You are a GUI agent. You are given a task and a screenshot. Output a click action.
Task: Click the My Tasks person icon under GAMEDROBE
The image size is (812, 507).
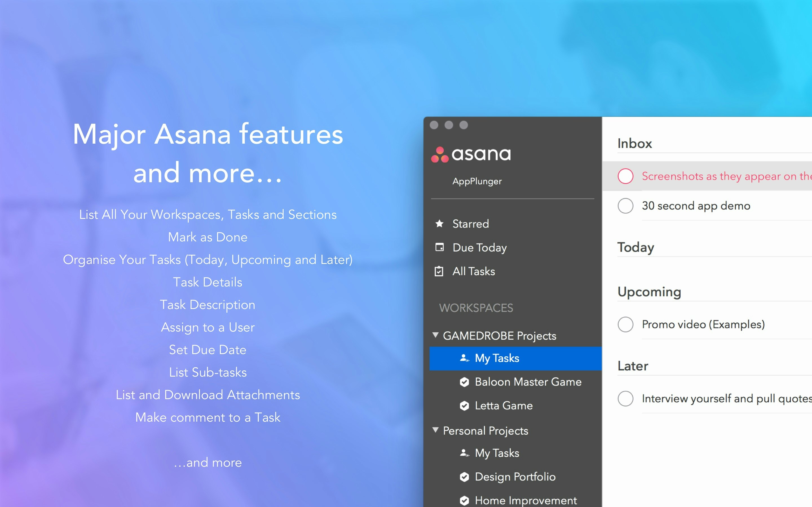(464, 358)
